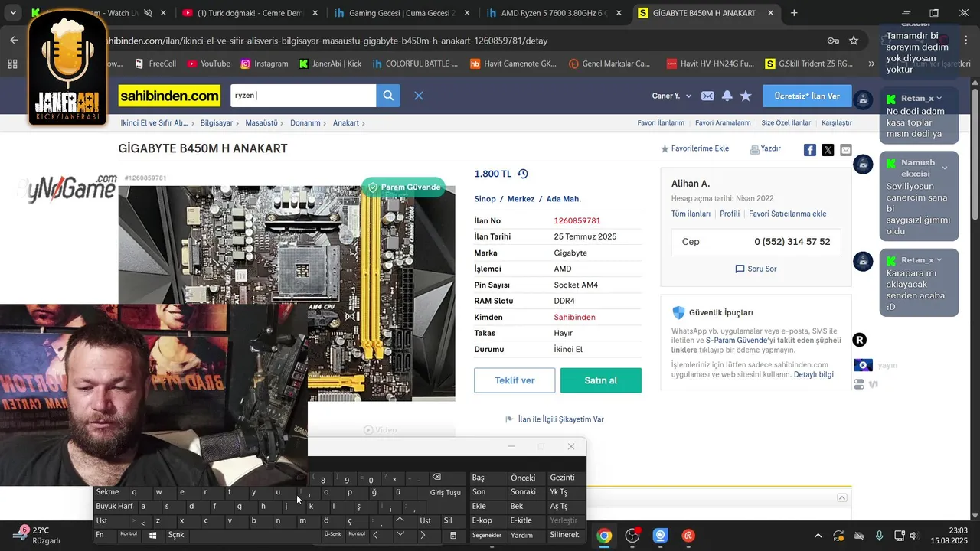Share listing on X (Twitter)
Image resolution: width=980 pixels, height=551 pixels.
[828, 150]
